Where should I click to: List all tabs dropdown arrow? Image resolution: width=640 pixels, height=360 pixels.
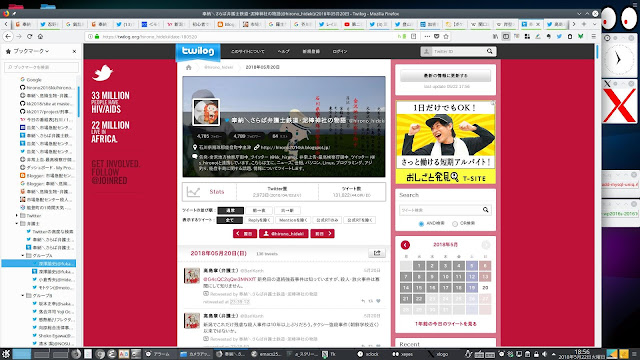coord(594,24)
